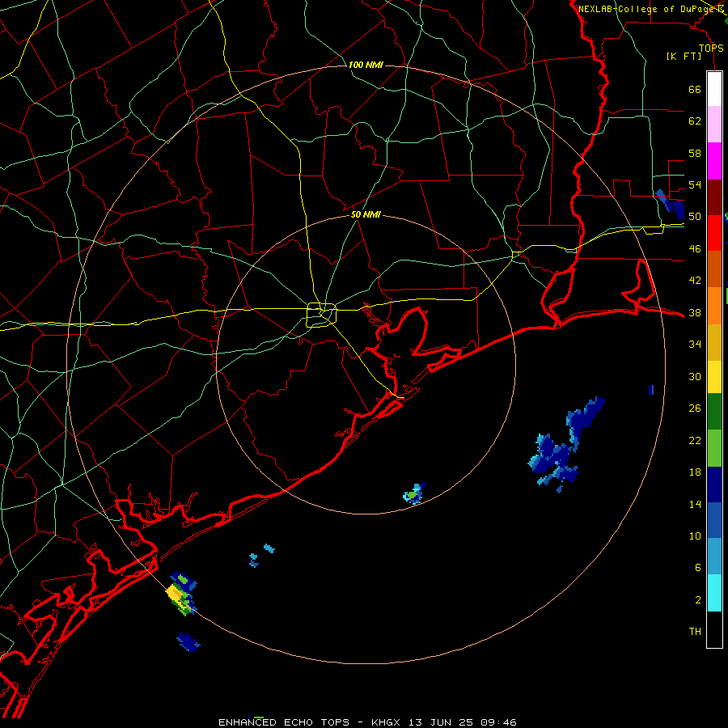Click the green-centered echo on the 50 NMI ring
This screenshot has height=728, width=728.
(413, 494)
